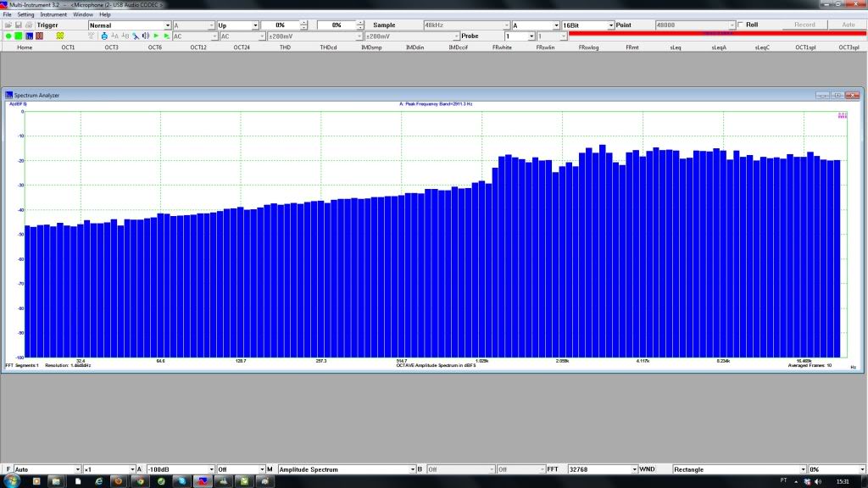This screenshot has width=868, height=488.
Task: Open Internet Explorer from the taskbar
Action: pos(98,481)
